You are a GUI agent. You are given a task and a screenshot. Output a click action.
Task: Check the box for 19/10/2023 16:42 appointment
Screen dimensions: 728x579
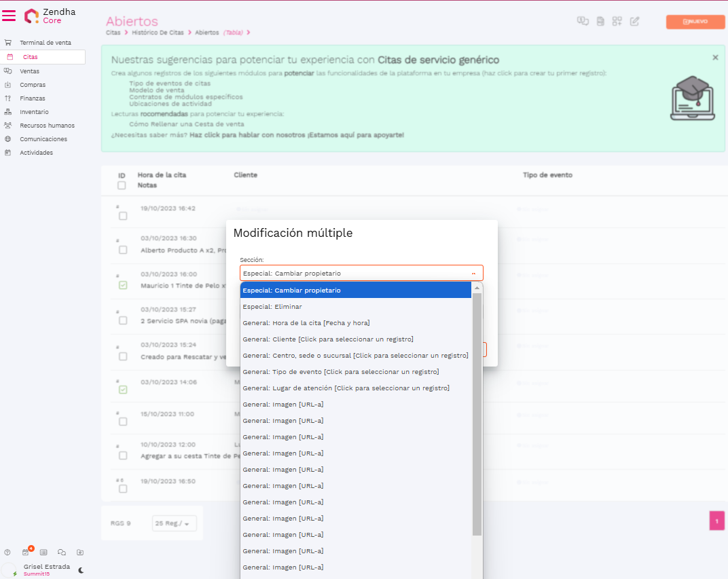[x=123, y=216]
